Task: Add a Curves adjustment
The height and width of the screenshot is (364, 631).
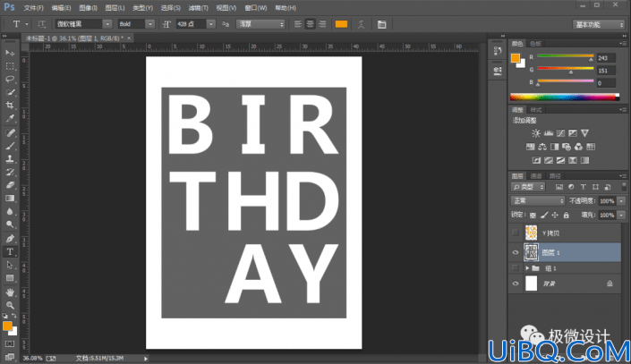Action: tap(560, 133)
